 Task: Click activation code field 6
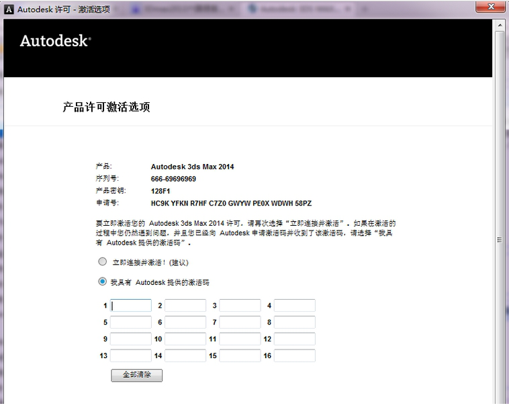click(185, 323)
